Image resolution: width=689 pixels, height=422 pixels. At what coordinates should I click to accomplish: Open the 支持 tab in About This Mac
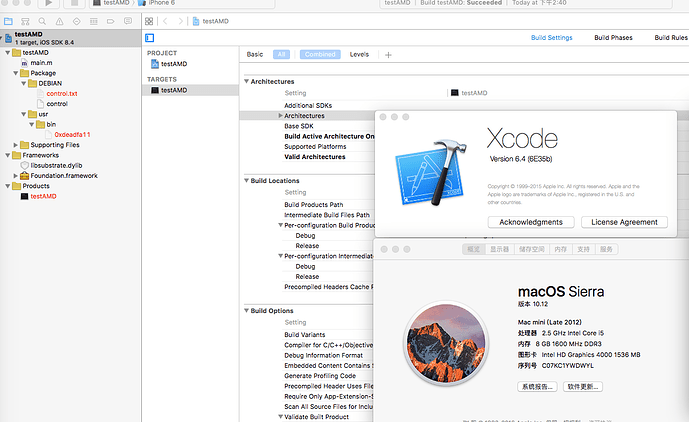coord(584,249)
